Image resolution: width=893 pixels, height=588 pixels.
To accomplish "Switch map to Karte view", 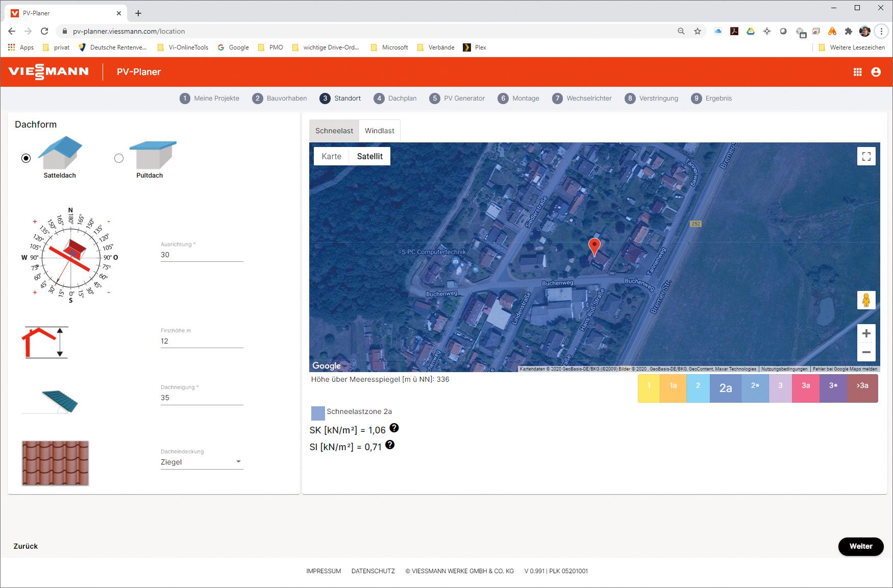I will pyautogui.click(x=331, y=156).
